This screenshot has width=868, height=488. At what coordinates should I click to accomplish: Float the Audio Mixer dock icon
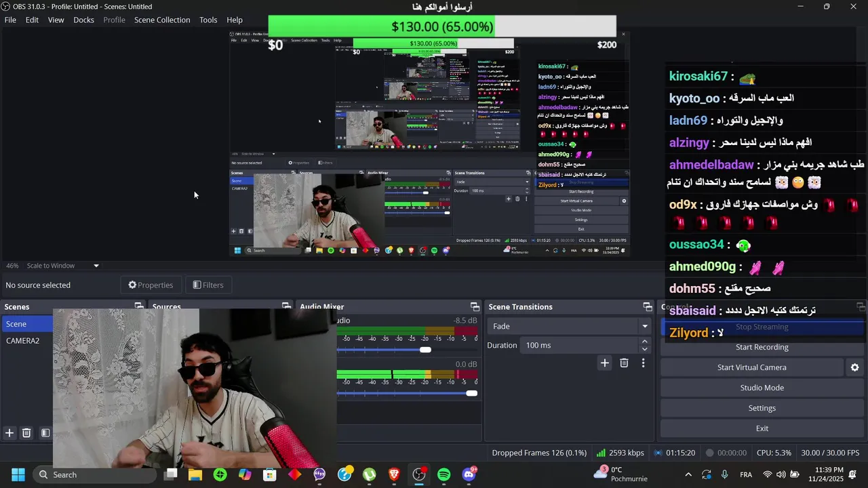click(x=475, y=306)
